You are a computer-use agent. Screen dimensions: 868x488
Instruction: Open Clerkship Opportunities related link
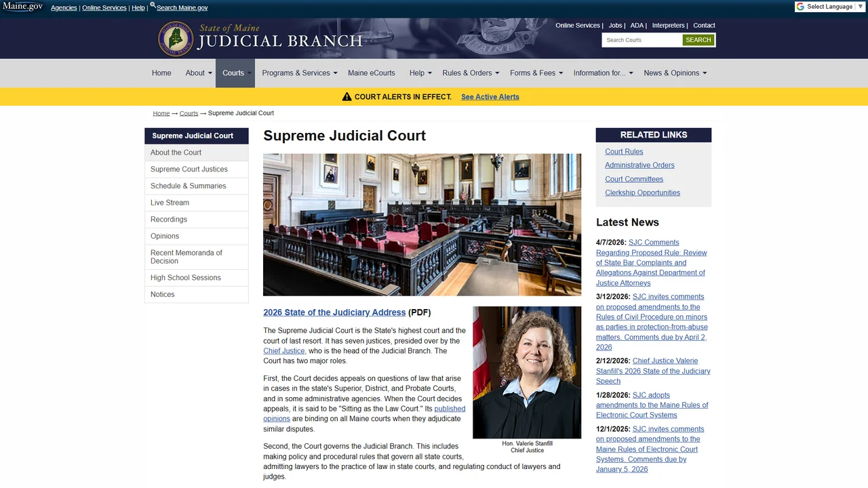642,192
